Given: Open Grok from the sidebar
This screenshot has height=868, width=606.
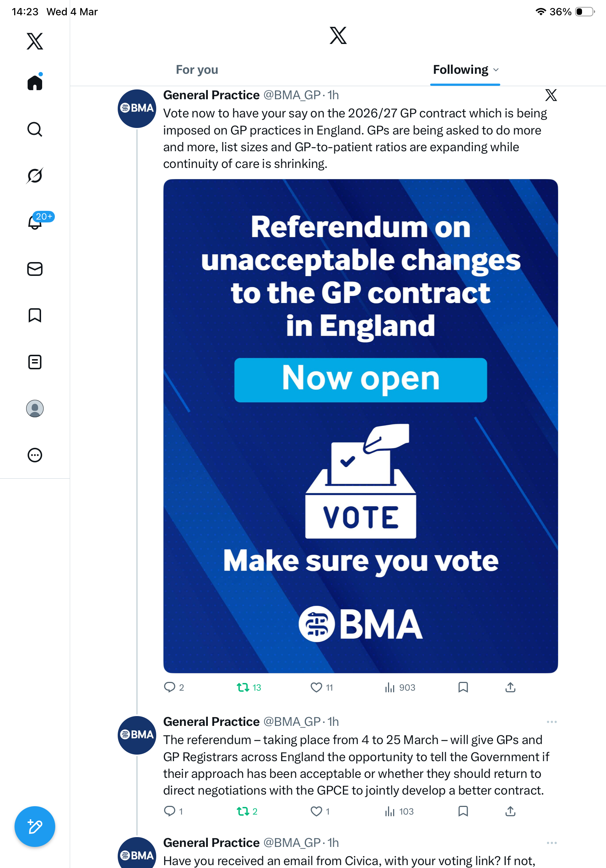Looking at the screenshot, I should pyautogui.click(x=35, y=176).
